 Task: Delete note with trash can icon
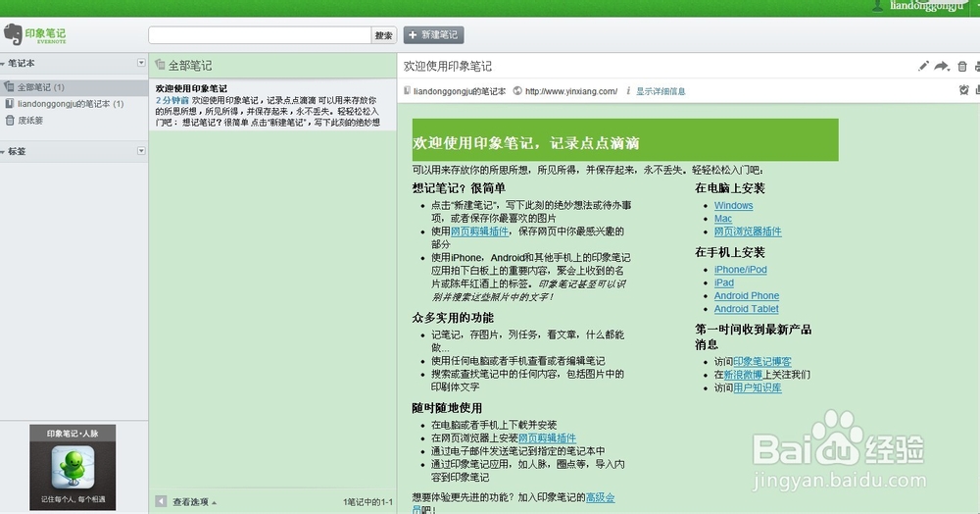click(962, 67)
